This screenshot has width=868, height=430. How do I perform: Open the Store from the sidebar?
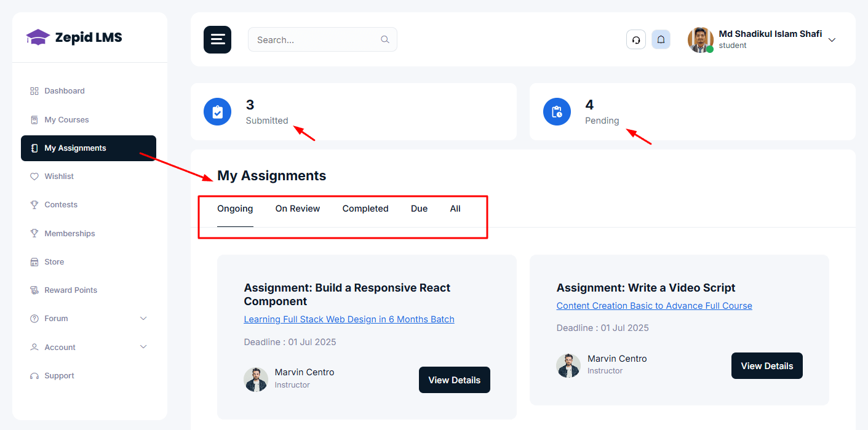coord(55,261)
